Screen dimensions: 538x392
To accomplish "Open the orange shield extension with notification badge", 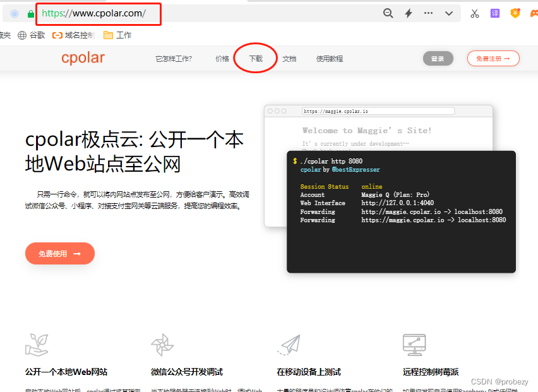I will tap(515, 13).
